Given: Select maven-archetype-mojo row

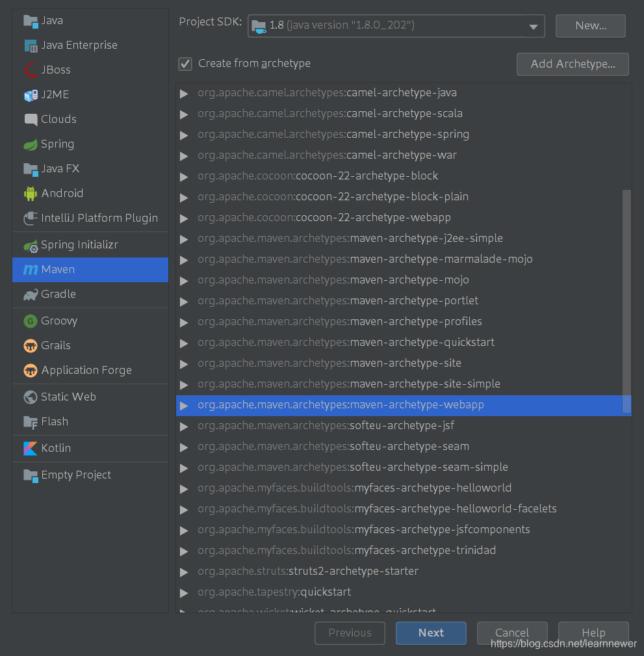Looking at the screenshot, I should [404, 280].
